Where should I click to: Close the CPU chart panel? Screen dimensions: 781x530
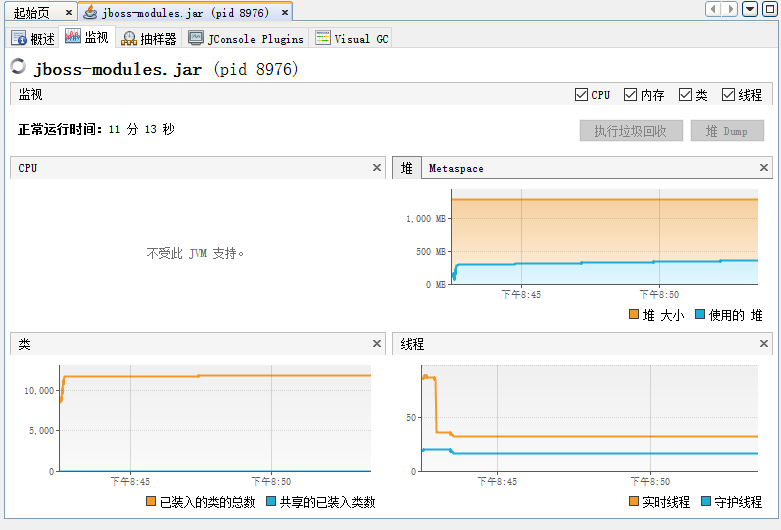[377, 168]
